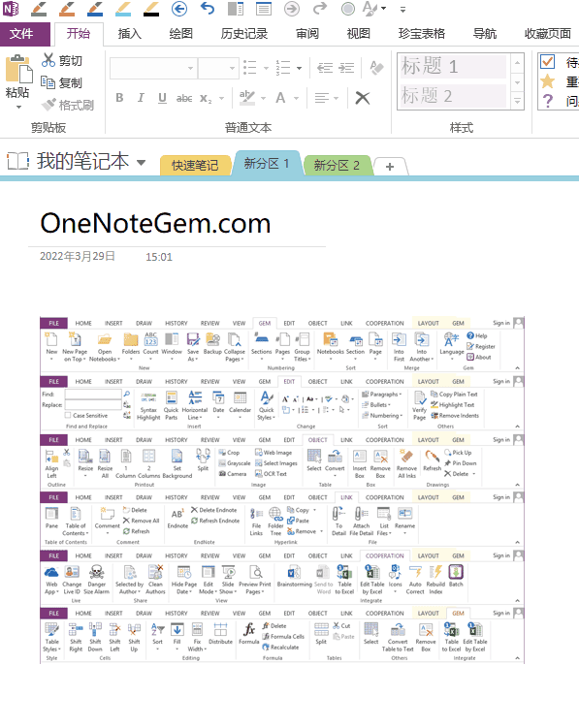This screenshot has width=579, height=728.
Task: Dock OneNote to desktop icon
Action: tap(236, 9)
